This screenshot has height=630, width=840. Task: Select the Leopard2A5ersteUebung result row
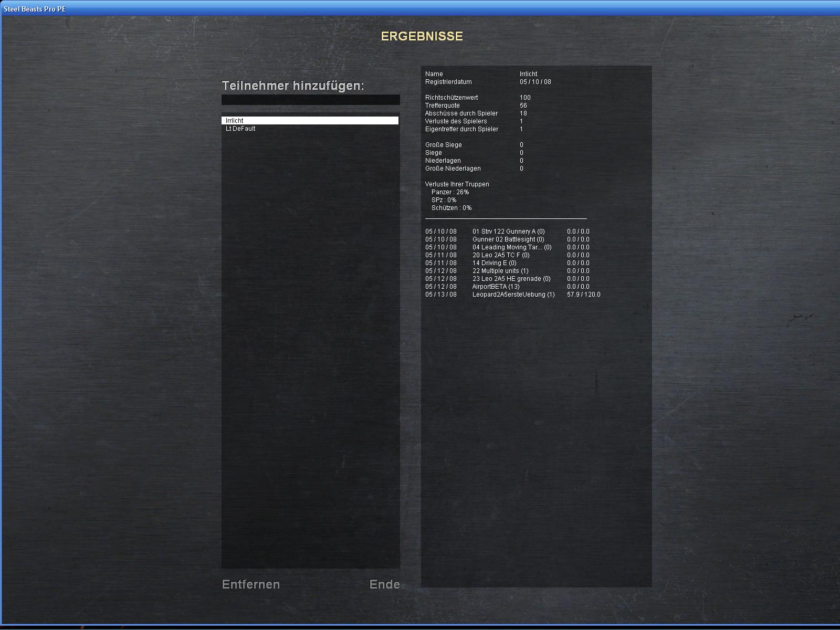coord(513,295)
